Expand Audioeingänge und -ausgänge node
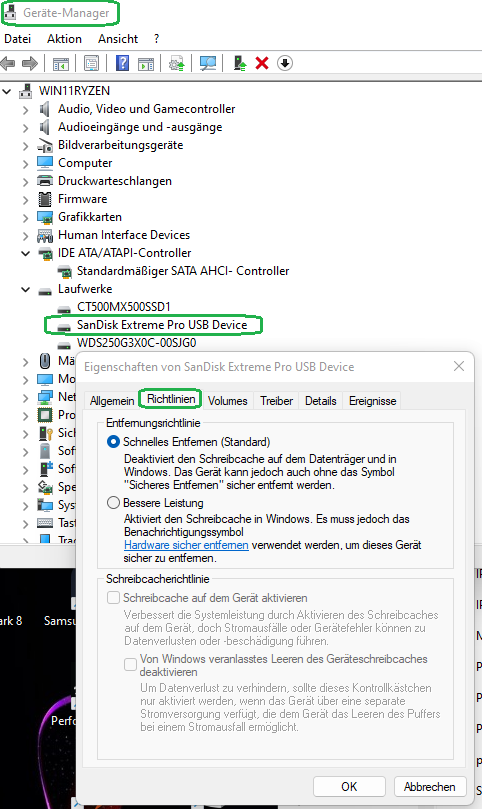This screenshot has width=482, height=809. (25, 127)
